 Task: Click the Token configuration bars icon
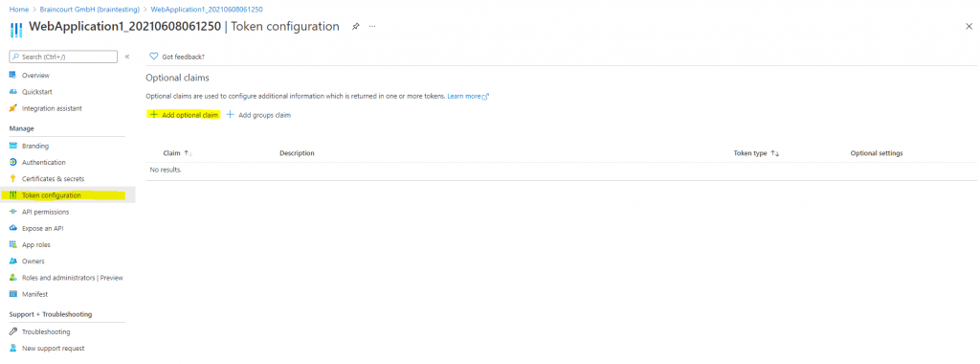coord(13,195)
